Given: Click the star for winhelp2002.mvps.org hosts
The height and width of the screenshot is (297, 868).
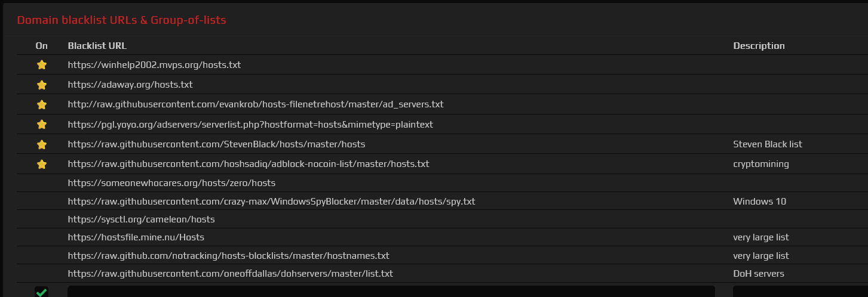Looking at the screenshot, I should 42,65.
